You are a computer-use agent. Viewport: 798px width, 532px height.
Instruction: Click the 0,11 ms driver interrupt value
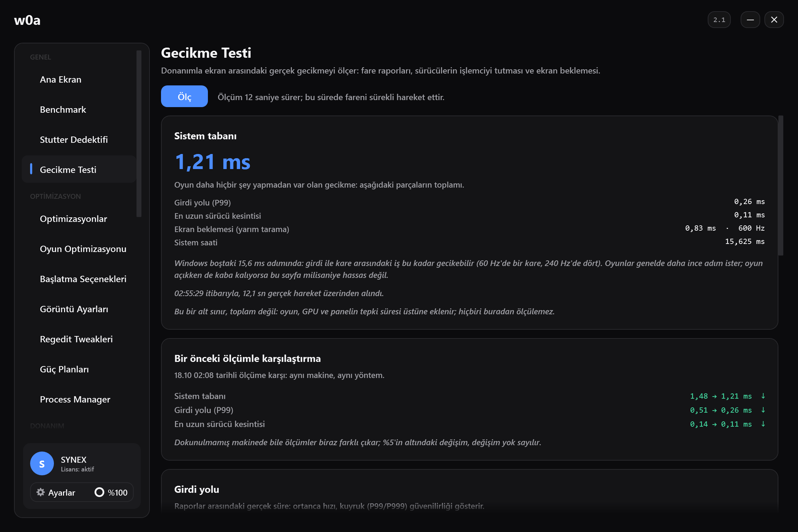pyautogui.click(x=749, y=215)
